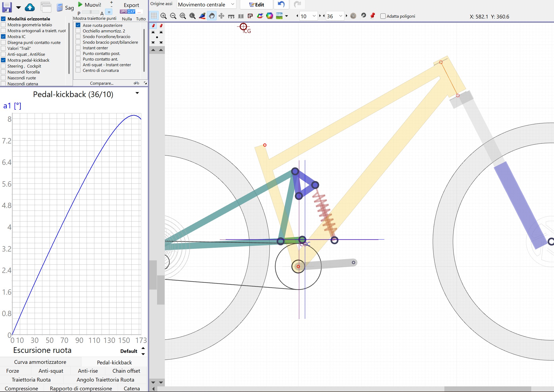Click the red pushpin toolbar icon
The width and height of the screenshot is (554, 392).
pos(373,16)
